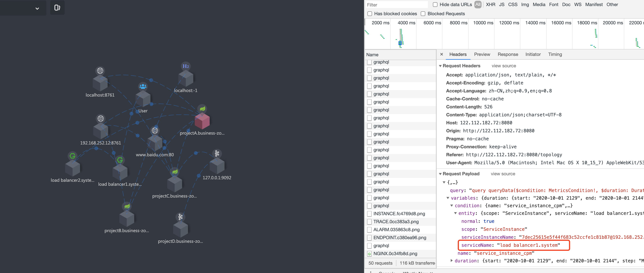This screenshot has width=644, height=273.
Task: Switch to the Preview tab
Action: click(x=482, y=54)
